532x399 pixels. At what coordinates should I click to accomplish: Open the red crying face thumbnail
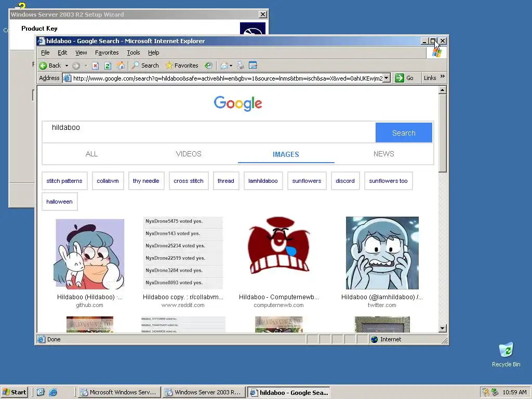pyautogui.click(x=279, y=246)
